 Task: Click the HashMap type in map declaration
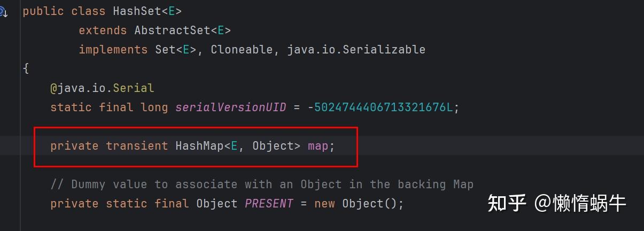tap(199, 146)
